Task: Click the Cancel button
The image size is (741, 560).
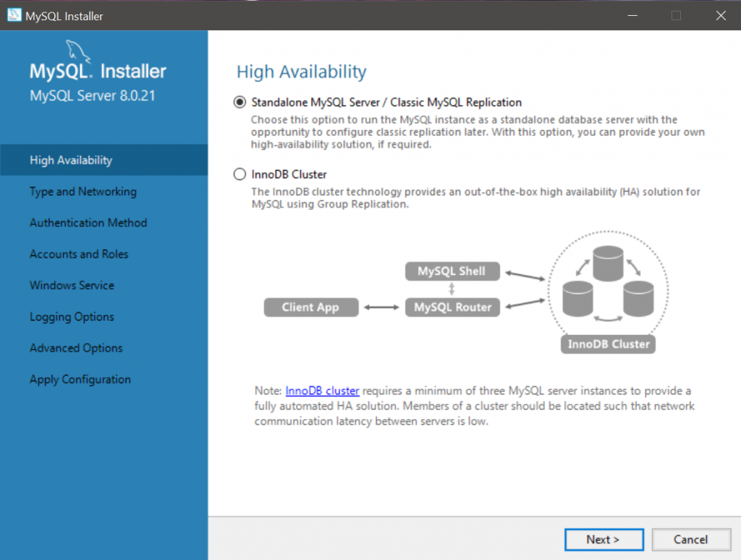Action: coord(691,539)
